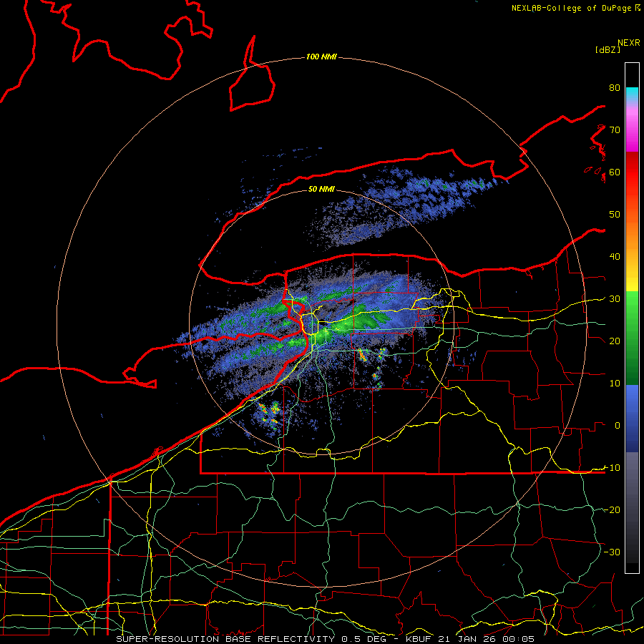Click the 40 value on the dBZ scale
The height and width of the screenshot is (644, 644).
615,257
